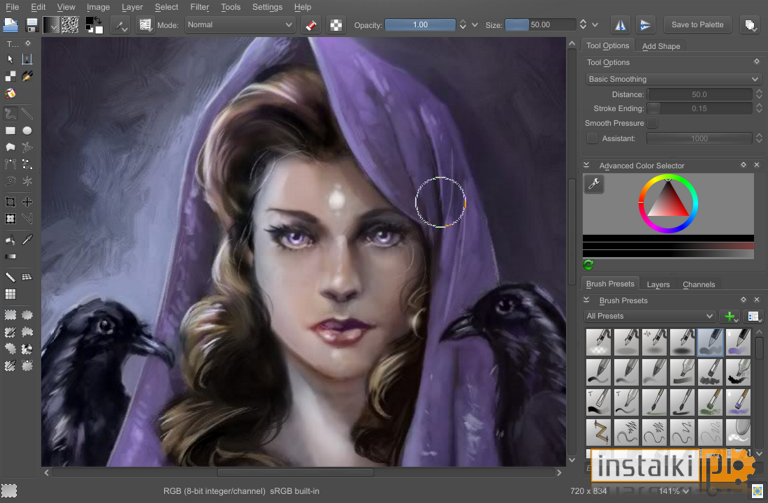
Task: Open the brush presets chooser in toolbar
Action: [x=145, y=24]
